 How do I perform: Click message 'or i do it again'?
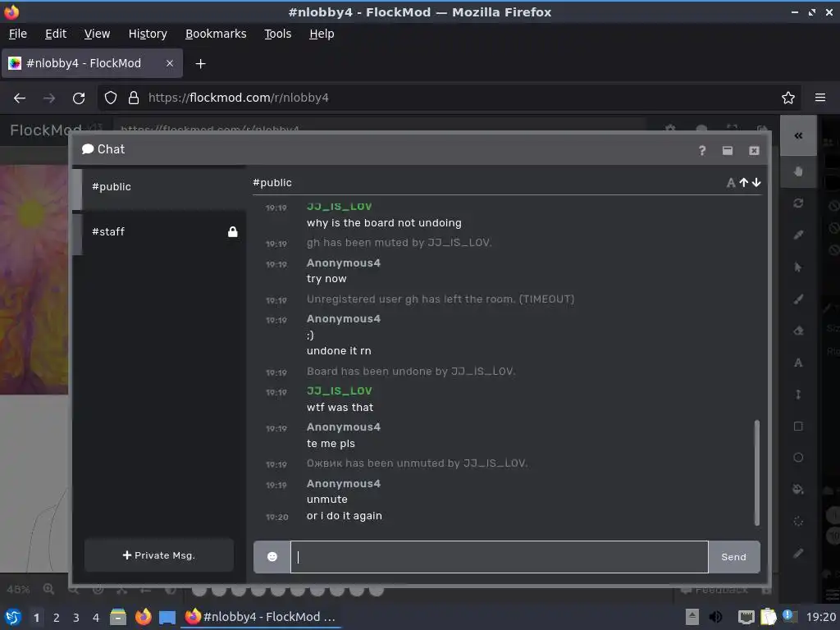[x=345, y=516]
